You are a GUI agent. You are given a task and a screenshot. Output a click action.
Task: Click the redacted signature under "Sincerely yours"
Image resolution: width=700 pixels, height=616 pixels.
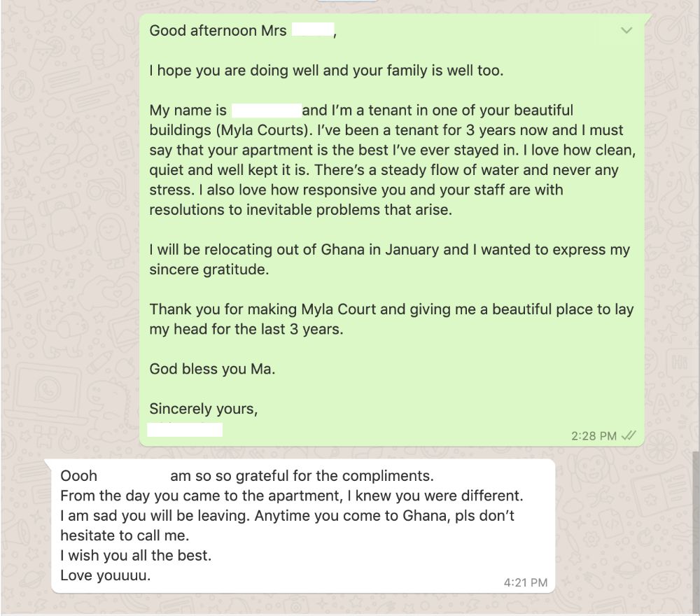click(x=185, y=429)
